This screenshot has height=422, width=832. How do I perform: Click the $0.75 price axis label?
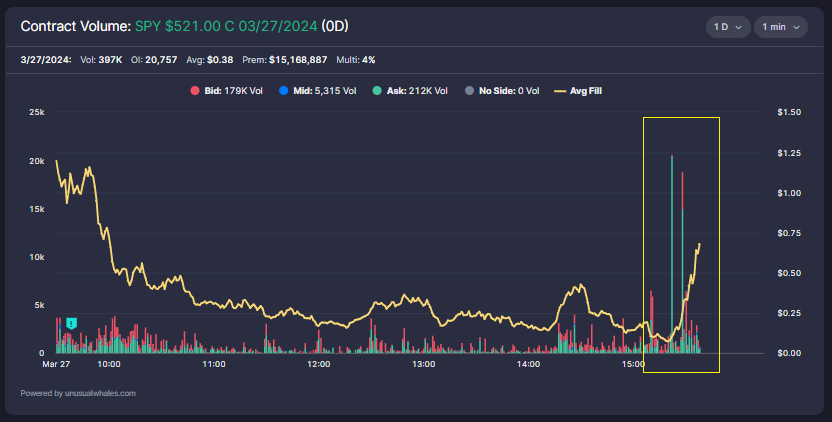(x=789, y=233)
